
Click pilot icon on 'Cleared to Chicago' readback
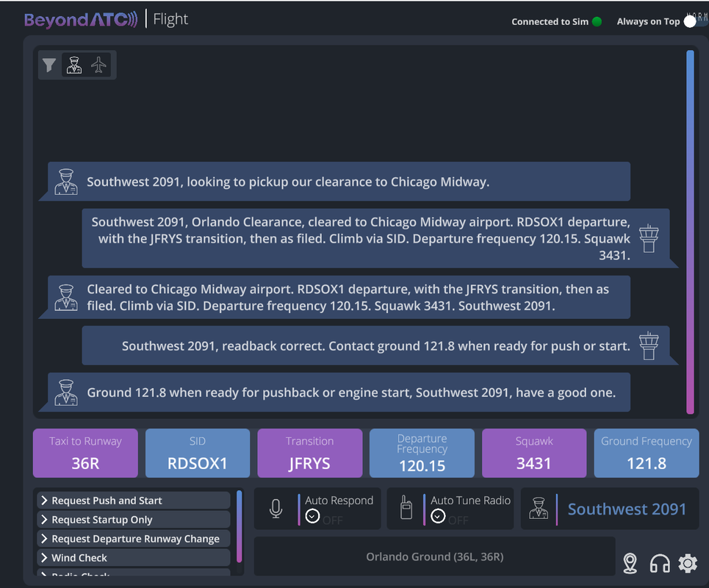[66, 298]
